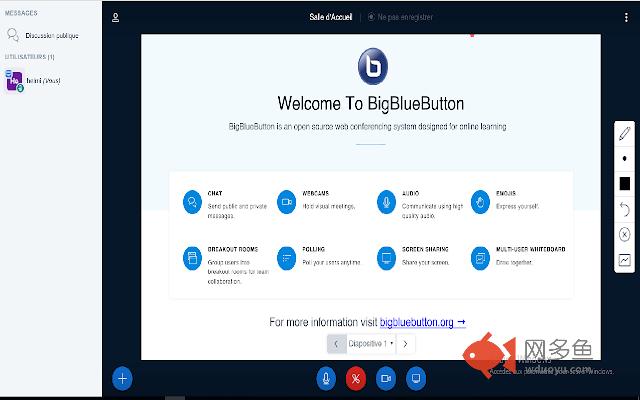Leave audio with the red button

click(356, 379)
